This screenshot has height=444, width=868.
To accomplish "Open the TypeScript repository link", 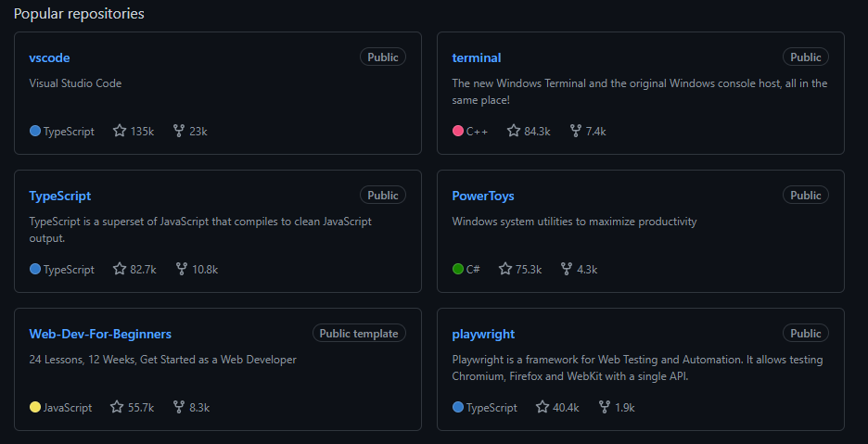I will pyautogui.click(x=59, y=196).
